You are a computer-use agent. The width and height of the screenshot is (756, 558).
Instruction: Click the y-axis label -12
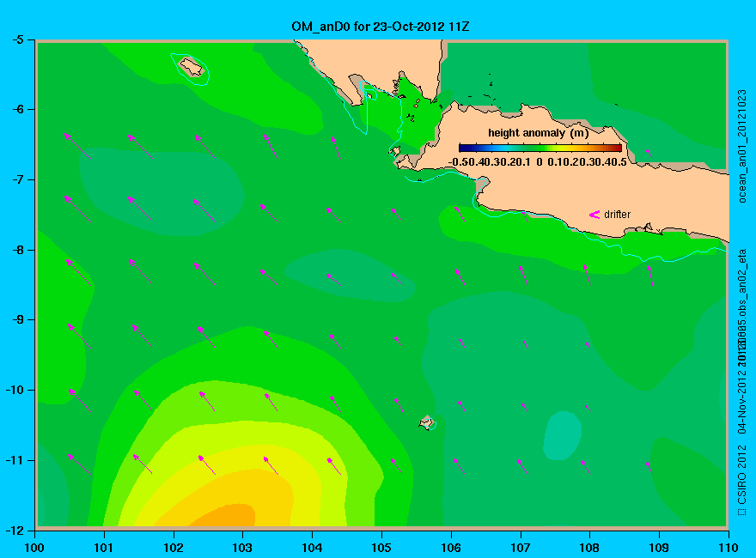[15, 530]
